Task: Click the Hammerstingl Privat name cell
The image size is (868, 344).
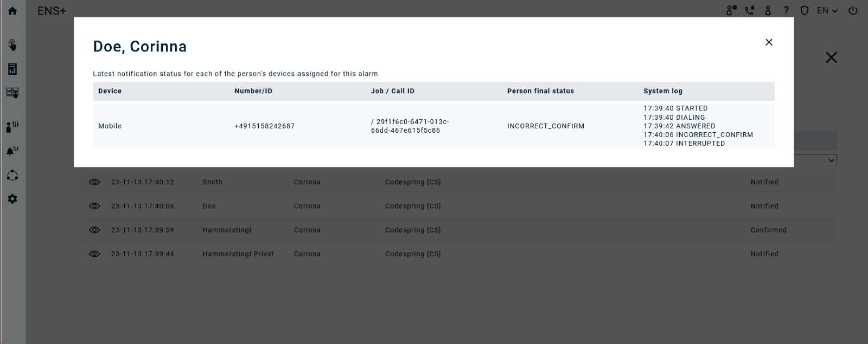Action: click(x=238, y=254)
